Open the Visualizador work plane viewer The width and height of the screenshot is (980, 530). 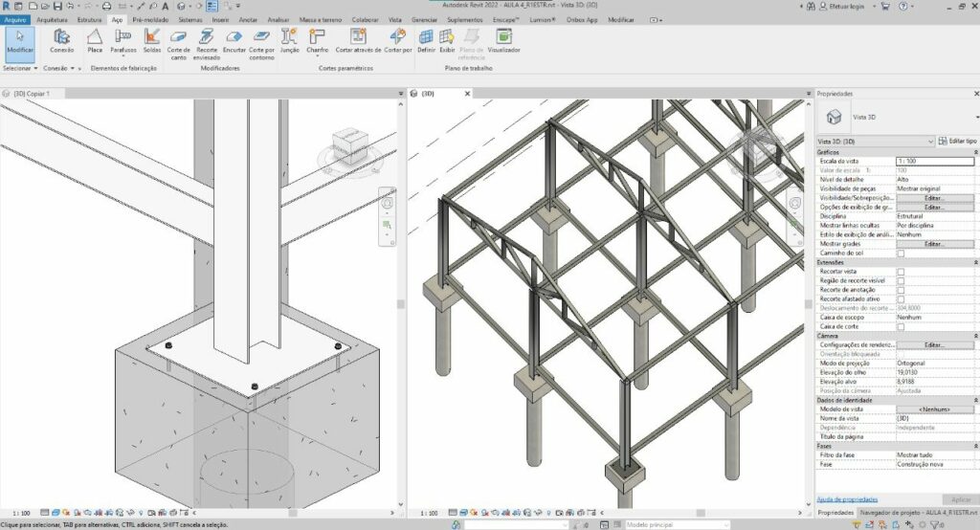(503, 40)
